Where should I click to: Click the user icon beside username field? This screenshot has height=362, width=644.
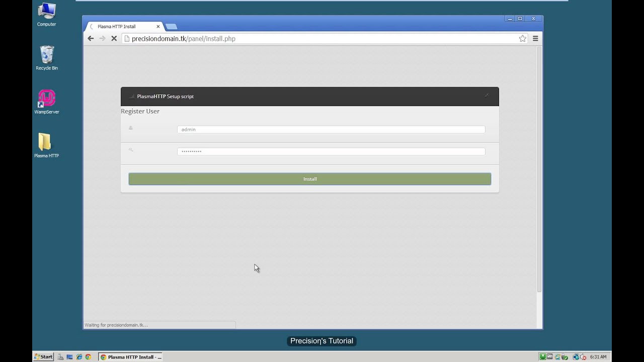point(131,128)
